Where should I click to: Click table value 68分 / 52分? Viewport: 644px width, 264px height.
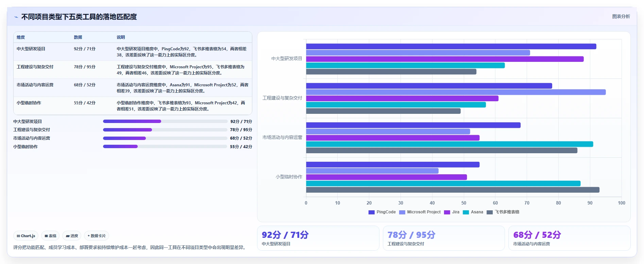pos(85,85)
